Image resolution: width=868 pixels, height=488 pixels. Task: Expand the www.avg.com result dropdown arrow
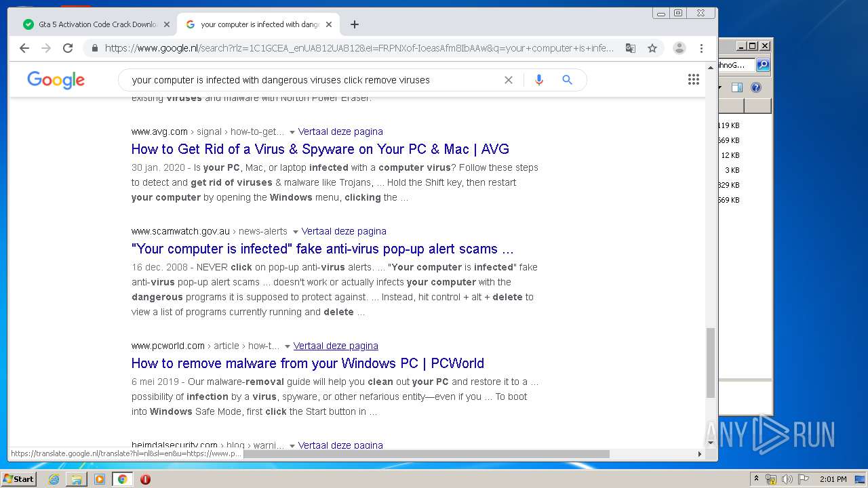click(x=292, y=132)
